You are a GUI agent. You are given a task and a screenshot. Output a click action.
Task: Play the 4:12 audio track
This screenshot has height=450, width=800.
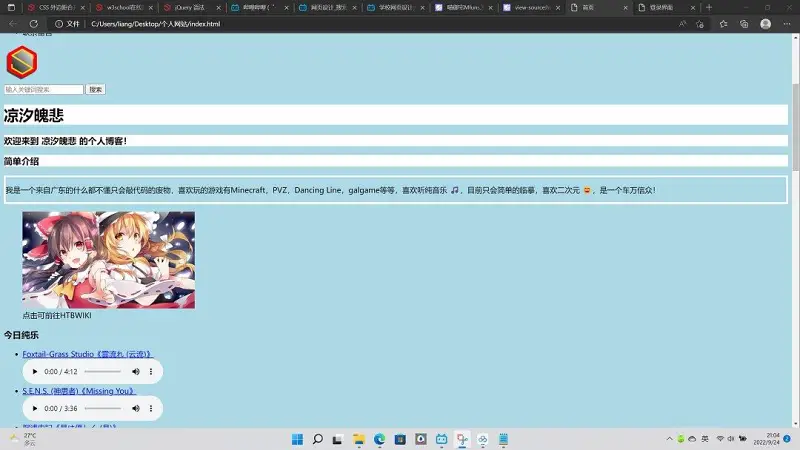tap(35, 371)
